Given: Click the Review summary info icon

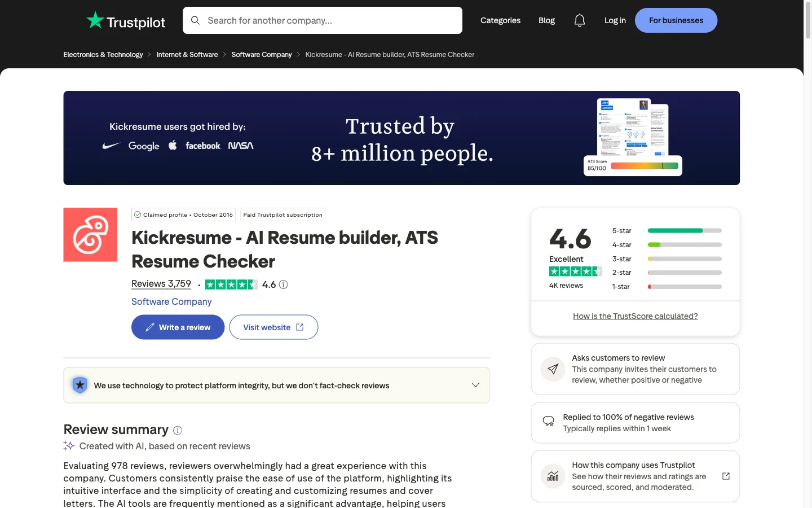Looking at the screenshot, I should click(x=178, y=430).
